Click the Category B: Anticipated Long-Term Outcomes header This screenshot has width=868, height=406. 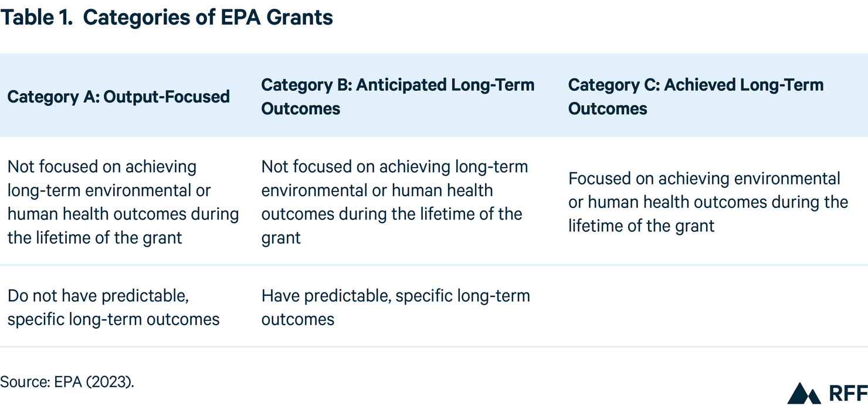tap(398, 97)
